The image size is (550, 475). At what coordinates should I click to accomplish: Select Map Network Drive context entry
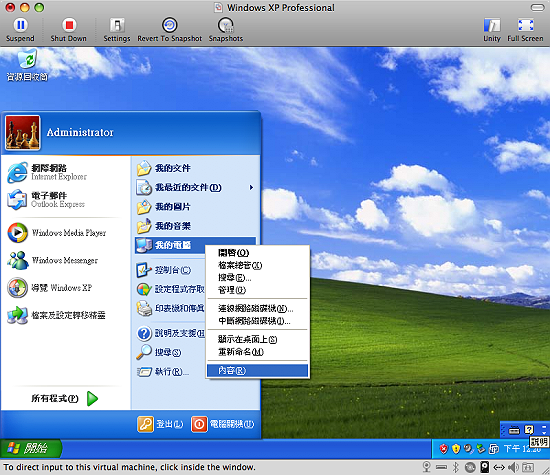[x=257, y=309]
